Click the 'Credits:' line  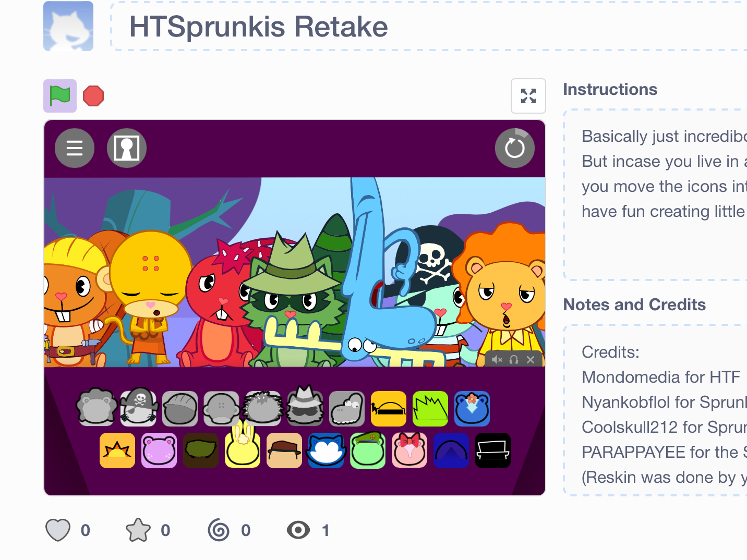(610, 352)
